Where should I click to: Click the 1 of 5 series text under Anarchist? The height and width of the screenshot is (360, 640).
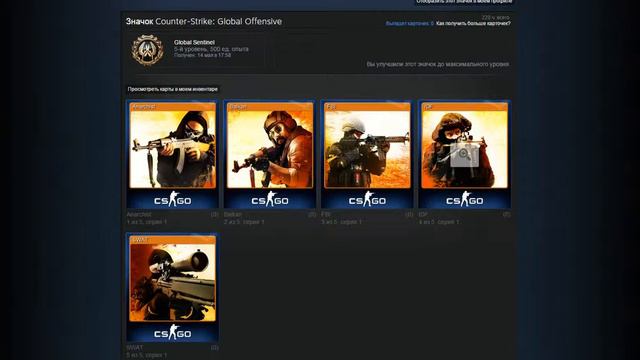coord(147,222)
